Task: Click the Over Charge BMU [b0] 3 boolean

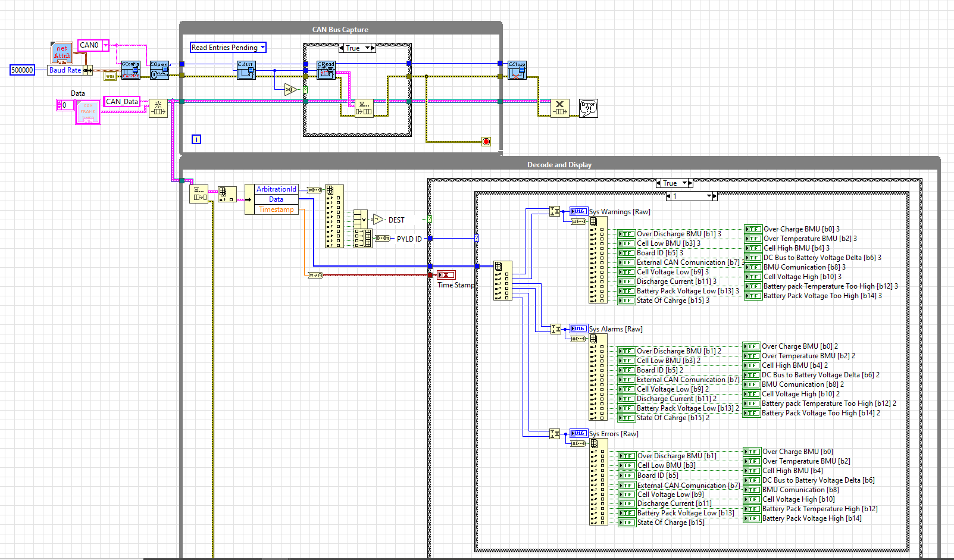Action: pos(753,229)
